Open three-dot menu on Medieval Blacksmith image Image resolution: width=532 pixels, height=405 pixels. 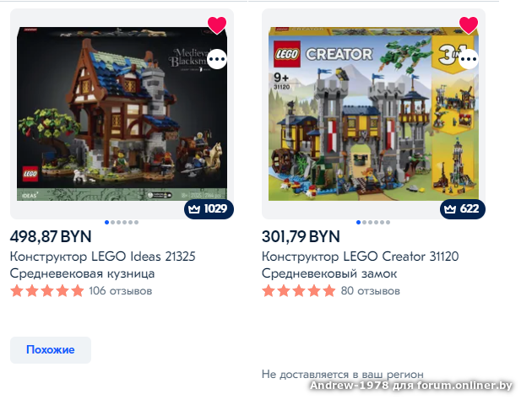(x=217, y=59)
